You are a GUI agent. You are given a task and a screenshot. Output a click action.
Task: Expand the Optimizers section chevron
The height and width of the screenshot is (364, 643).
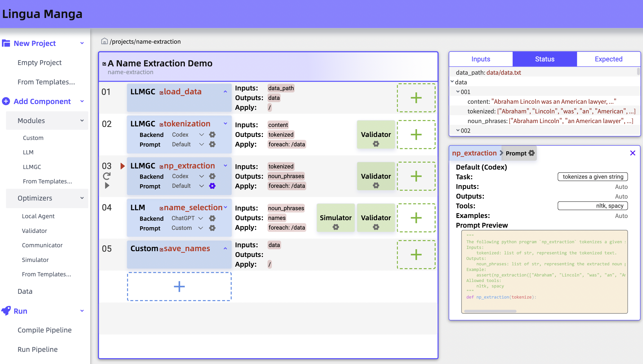point(82,198)
